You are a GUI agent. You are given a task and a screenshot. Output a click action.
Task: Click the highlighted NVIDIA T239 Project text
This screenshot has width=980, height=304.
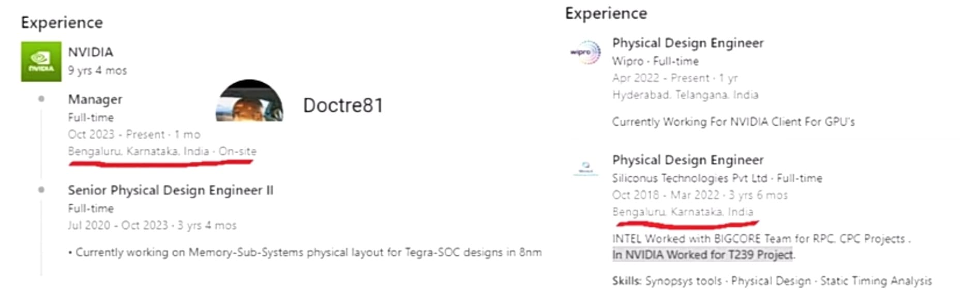coord(703,255)
